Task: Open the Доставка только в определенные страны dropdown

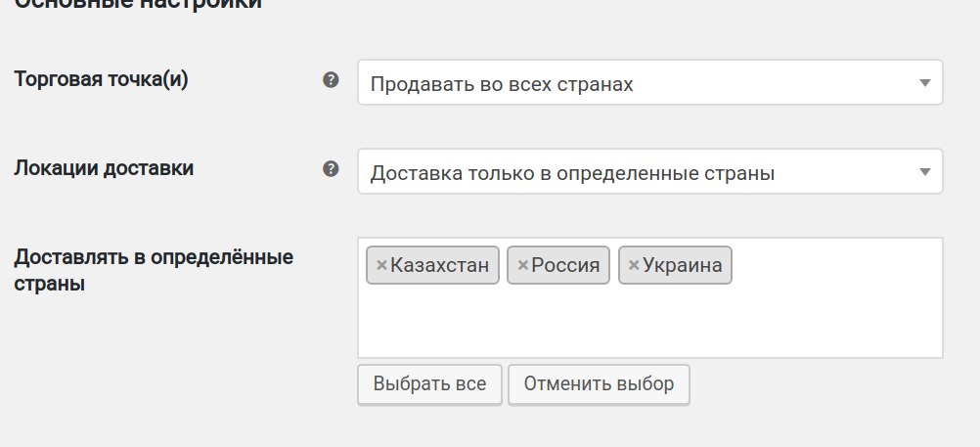Action: pyautogui.click(x=636, y=173)
